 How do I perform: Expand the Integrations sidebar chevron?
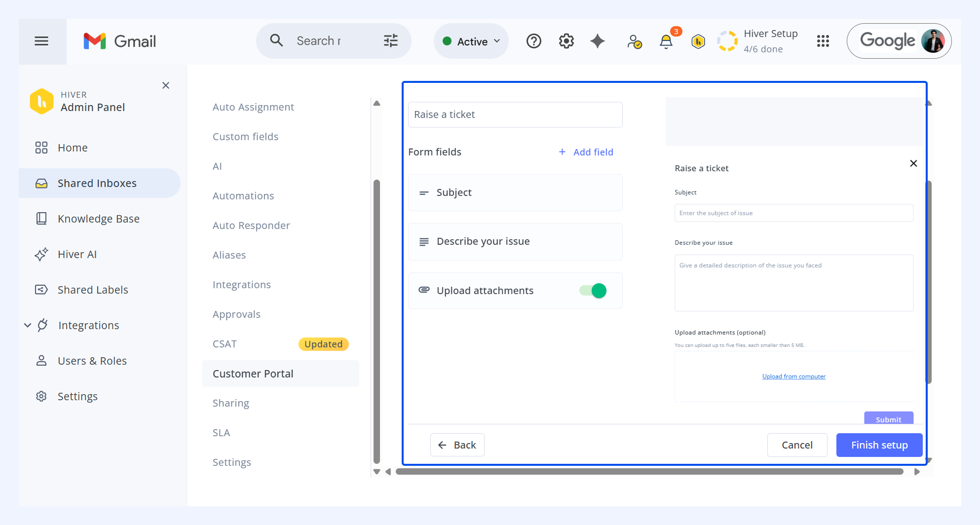[x=28, y=325]
